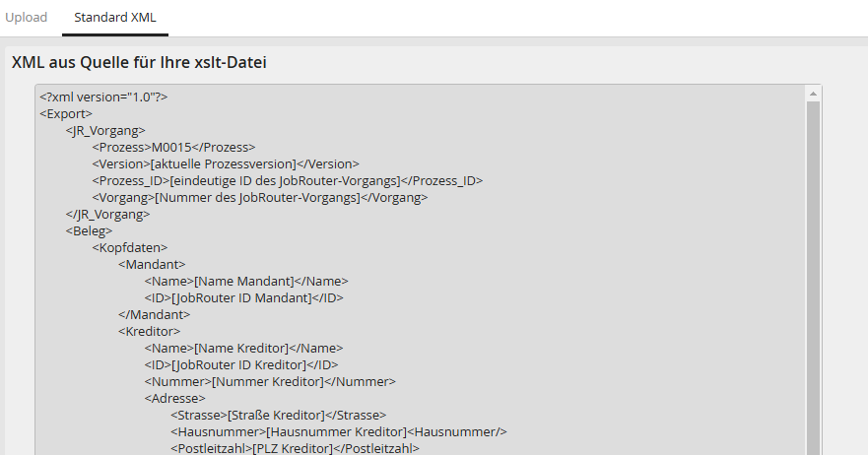Click the Prozess M0015 line
This screenshot has width=868, height=455.
[173, 148]
